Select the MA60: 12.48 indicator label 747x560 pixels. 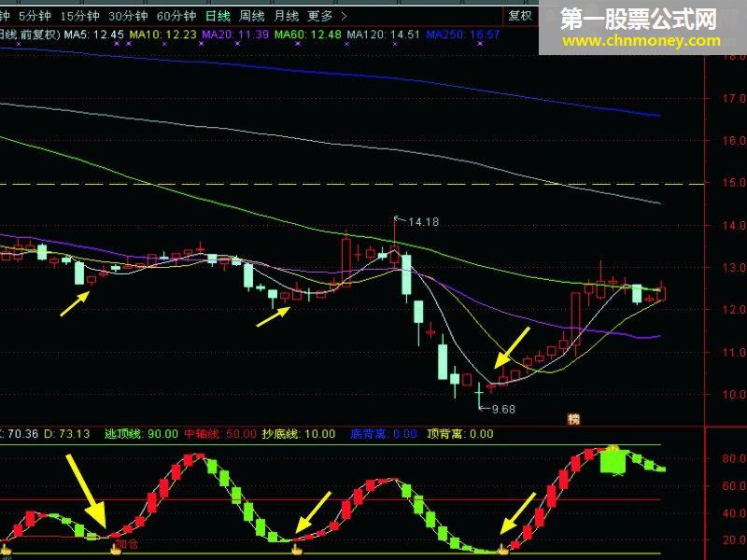click(x=308, y=35)
